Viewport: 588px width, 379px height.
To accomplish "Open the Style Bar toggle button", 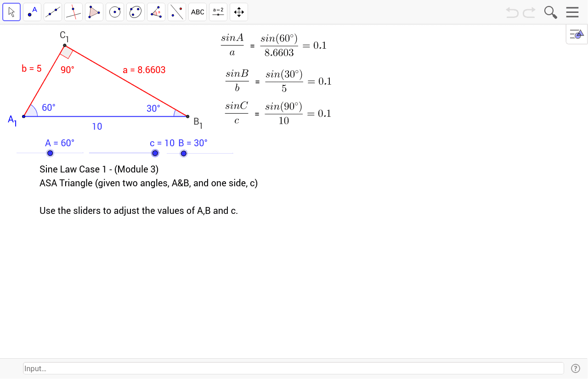I will 577,34.
